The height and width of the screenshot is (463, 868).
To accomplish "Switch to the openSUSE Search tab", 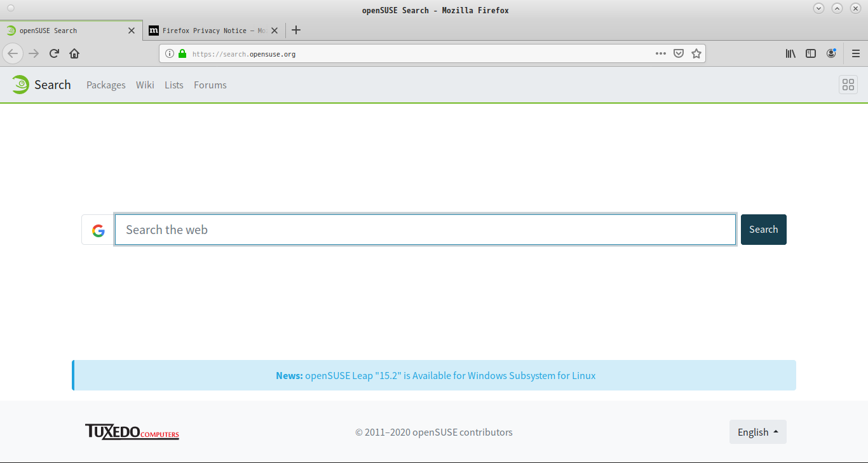I will tap(71, 31).
